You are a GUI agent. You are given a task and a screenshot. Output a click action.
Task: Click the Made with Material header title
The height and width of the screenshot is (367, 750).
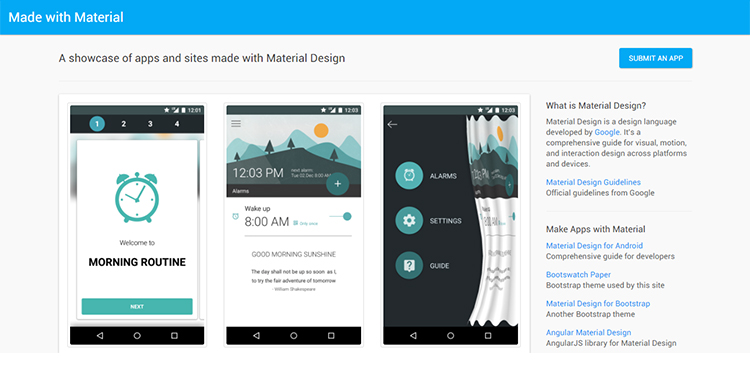pos(66,17)
